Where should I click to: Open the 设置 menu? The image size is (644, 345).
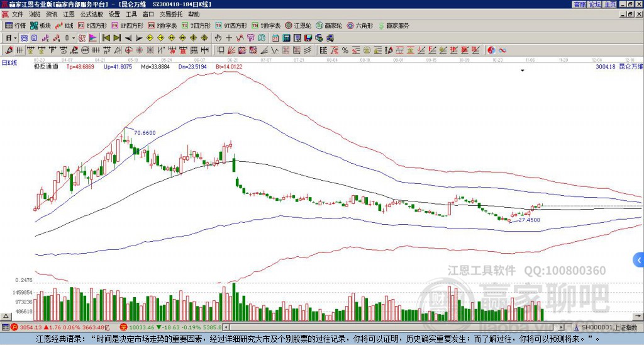tap(114, 14)
